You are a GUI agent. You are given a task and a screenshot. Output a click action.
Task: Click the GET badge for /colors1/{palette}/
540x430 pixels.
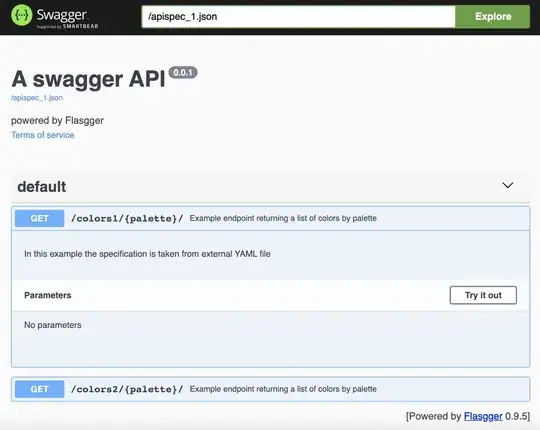pos(40,218)
